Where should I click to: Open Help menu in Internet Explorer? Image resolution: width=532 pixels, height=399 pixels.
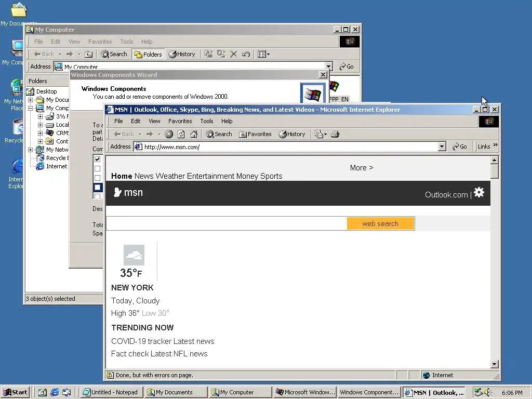tap(227, 121)
